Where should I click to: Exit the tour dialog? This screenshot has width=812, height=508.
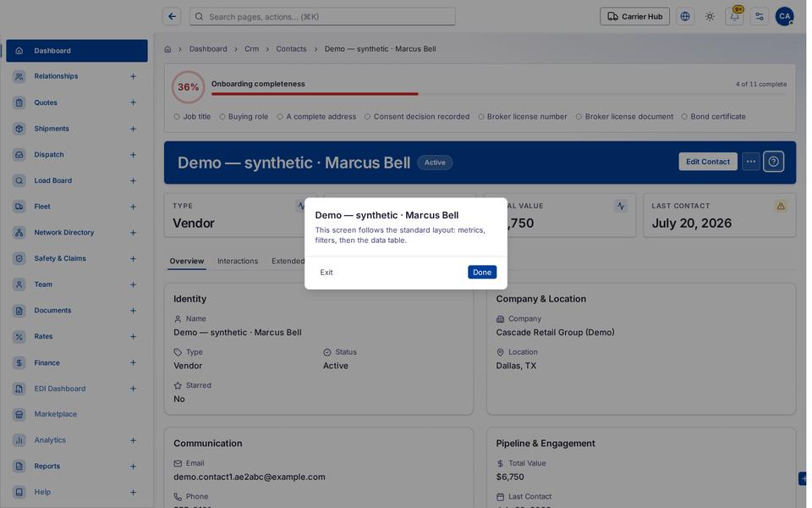(x=326, y=272)
